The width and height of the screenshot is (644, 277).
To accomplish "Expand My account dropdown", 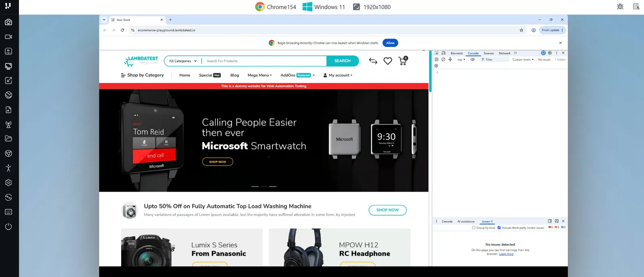I will 338,75.
